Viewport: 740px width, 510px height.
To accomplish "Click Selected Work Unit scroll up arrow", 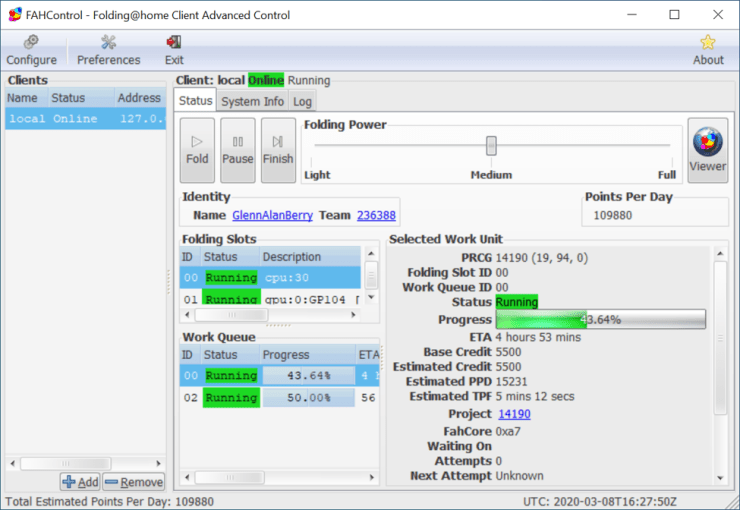I will pos(720,253).
